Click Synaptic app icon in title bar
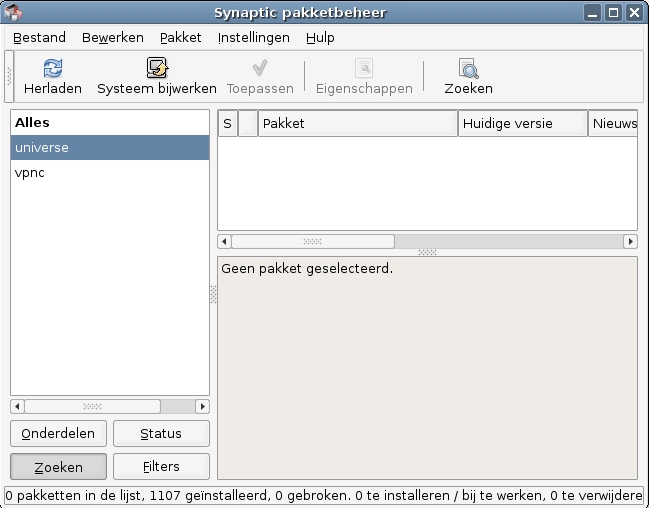Image resolution: width=649 pixels, height=508 pixels. click(x=13, y=12)
